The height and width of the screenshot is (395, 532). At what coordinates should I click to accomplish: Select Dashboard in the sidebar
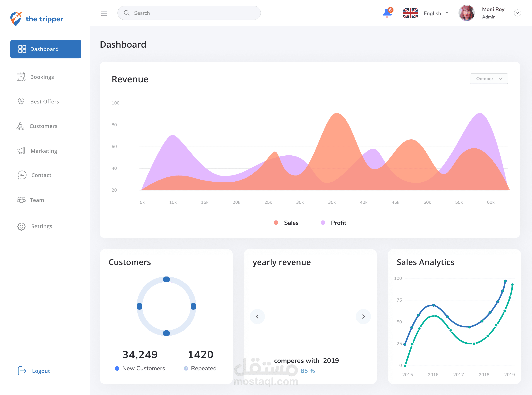click(x=46, y=49)
